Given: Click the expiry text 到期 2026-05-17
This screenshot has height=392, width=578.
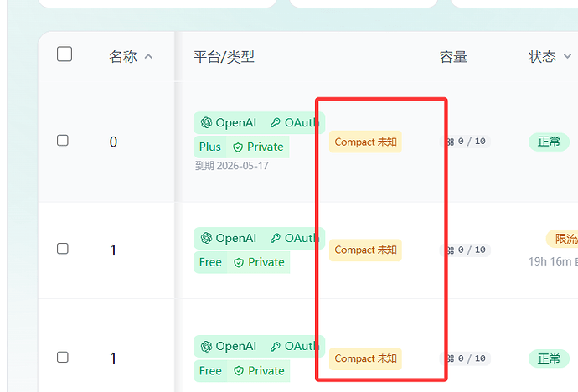Looking at the screenshot, I should [232, 166].
